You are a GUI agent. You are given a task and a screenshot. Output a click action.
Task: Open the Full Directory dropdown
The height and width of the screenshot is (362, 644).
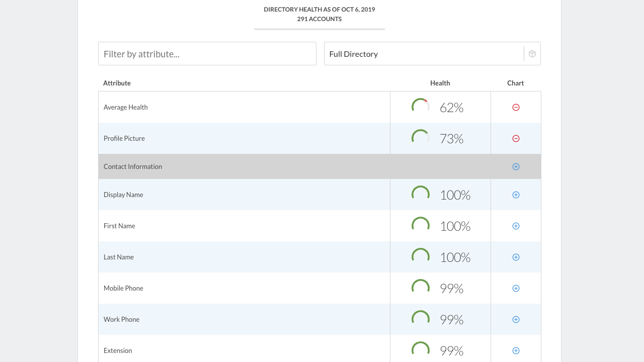click(x=424, y=54)
